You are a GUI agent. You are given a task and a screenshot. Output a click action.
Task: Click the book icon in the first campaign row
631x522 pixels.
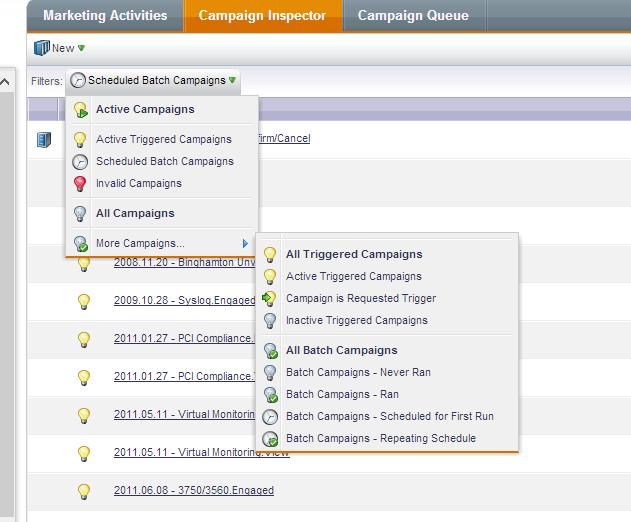click(x=43, y=140)
